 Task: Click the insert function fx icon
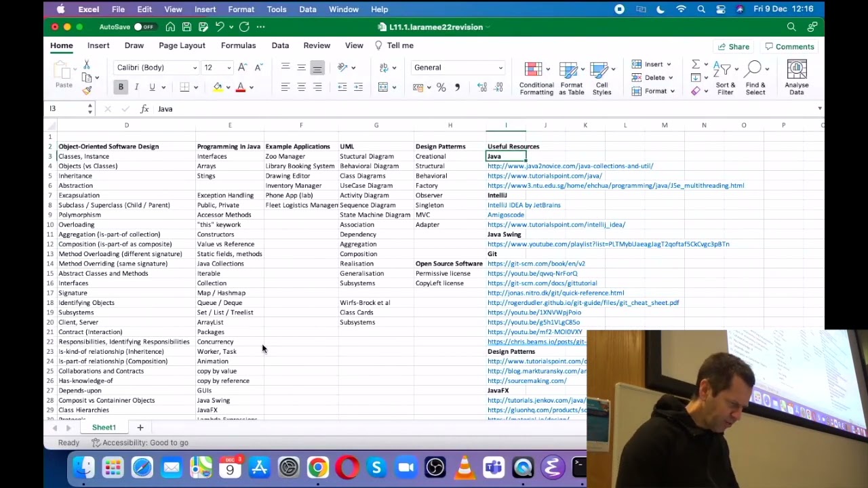click(x=144, y=108)
